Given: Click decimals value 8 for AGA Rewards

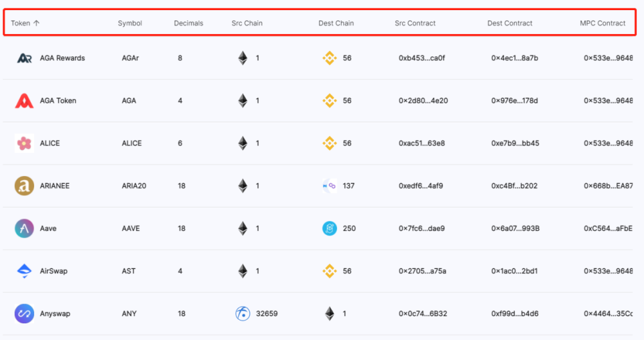Looking at the screenshot, I should coord(180,58).
